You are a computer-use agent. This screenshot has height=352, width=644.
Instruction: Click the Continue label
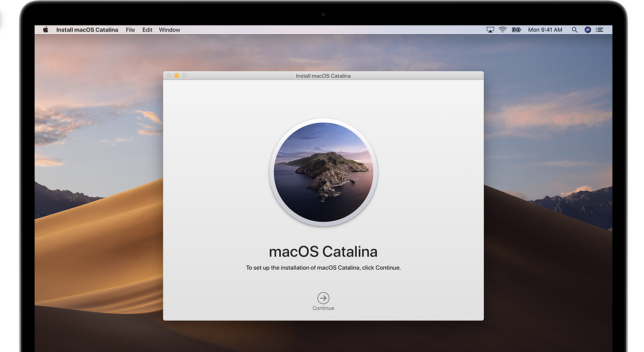pos(323,308)
